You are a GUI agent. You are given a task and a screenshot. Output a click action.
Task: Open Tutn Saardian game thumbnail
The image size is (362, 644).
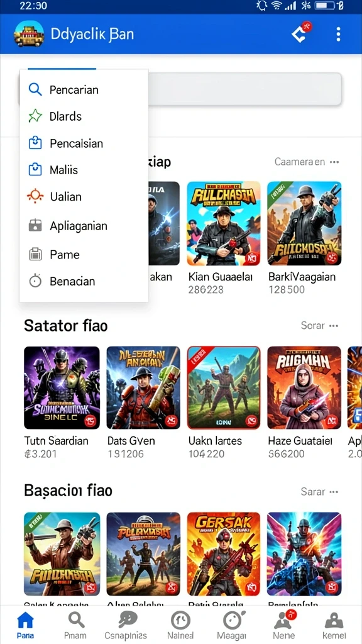(62, 387)
